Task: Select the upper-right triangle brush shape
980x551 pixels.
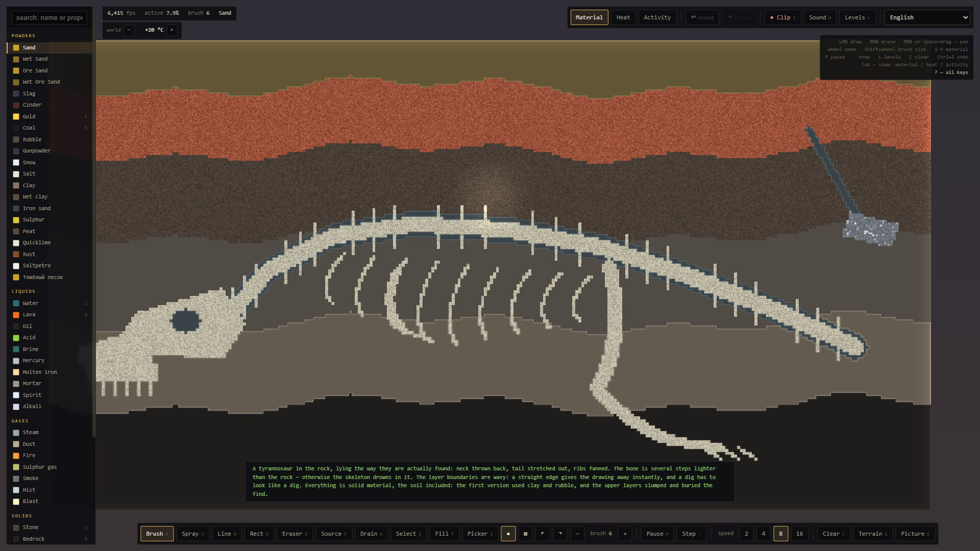Action: 560,534
